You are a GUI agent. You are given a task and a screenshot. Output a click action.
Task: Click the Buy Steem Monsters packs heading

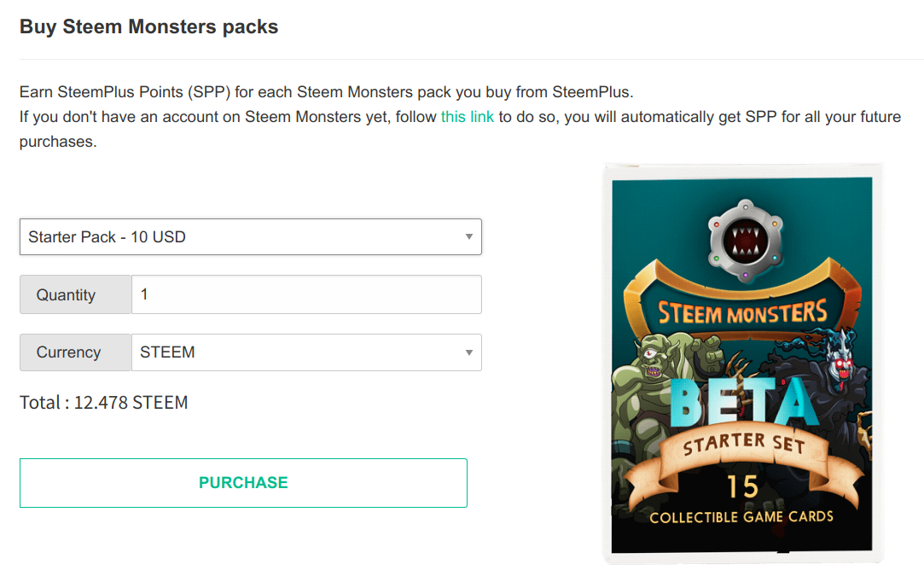[x=148, y=26]
